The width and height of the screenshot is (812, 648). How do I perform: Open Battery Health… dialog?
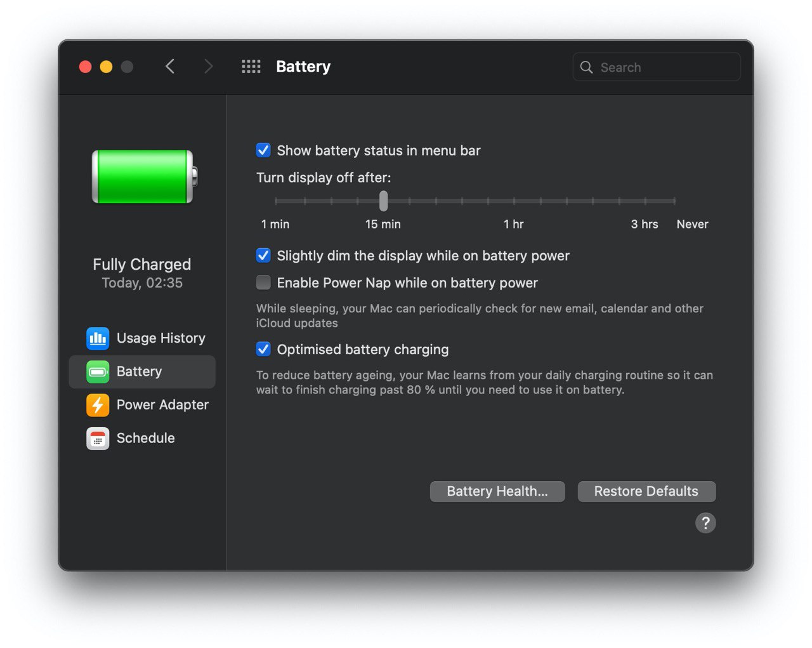497,491
